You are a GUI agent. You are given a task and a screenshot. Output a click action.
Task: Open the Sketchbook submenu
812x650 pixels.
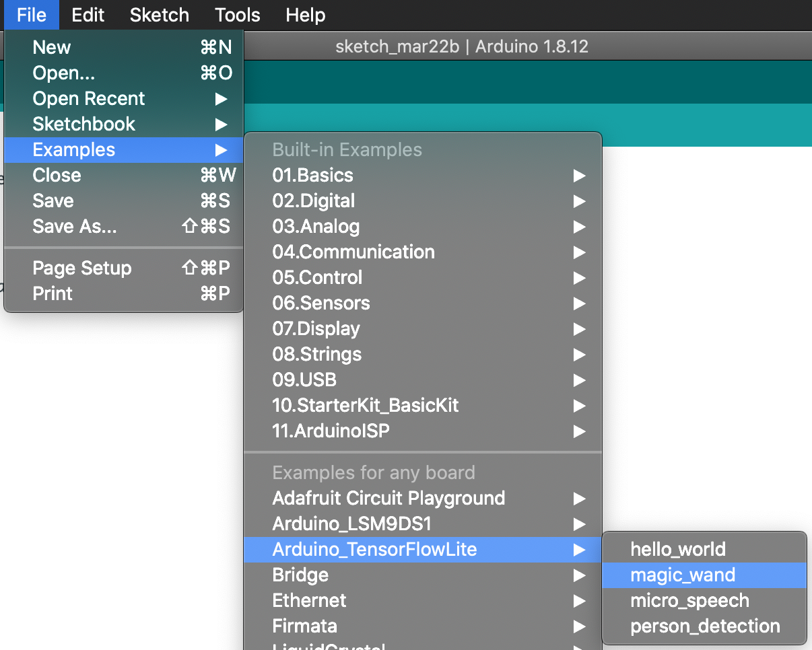[84, 124]
